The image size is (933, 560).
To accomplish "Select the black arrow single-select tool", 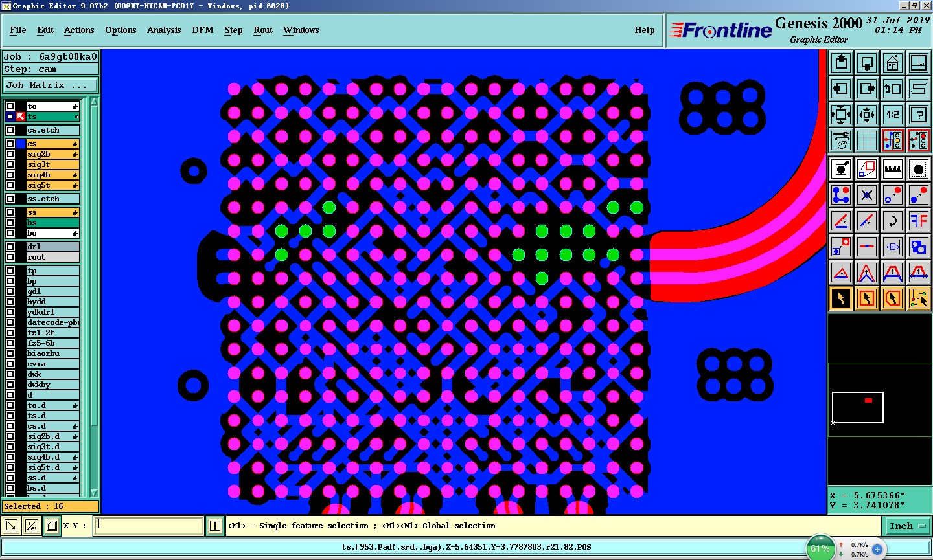I will [841, 298].
